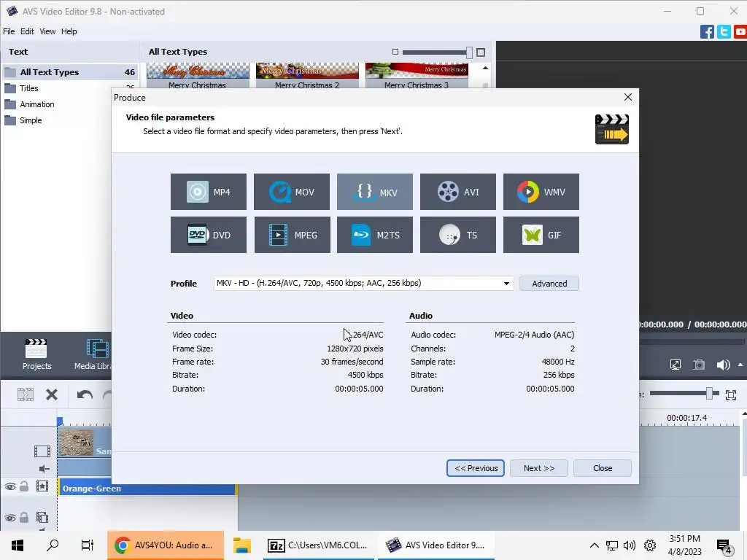Select the Titles text category
Image resolution: width=747 pixels, height=560 pixels.
coord(28,88)
